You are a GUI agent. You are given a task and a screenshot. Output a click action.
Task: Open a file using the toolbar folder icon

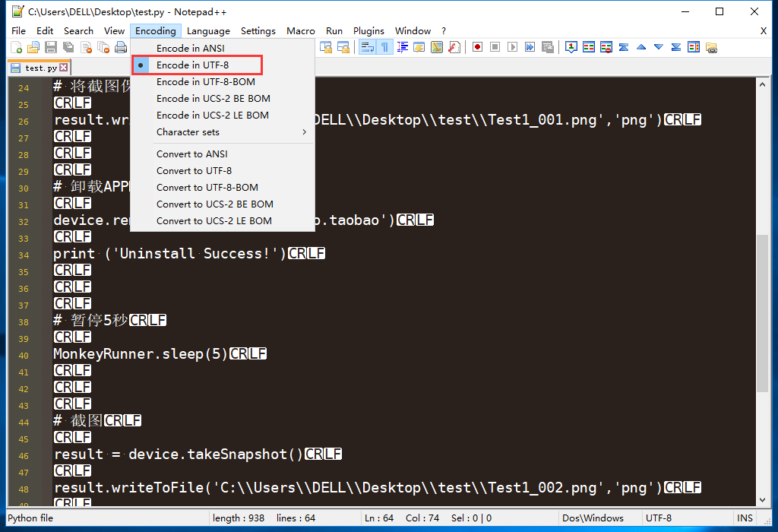[33, 48]
